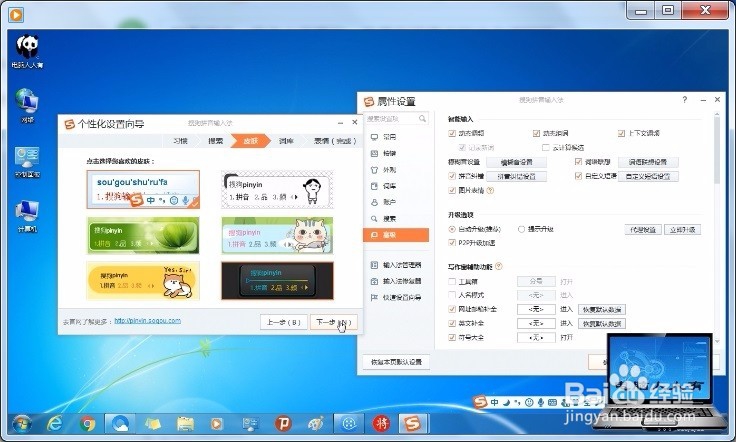Toggle the 拼音纠错 checkbox

click(x=452, y=176)
